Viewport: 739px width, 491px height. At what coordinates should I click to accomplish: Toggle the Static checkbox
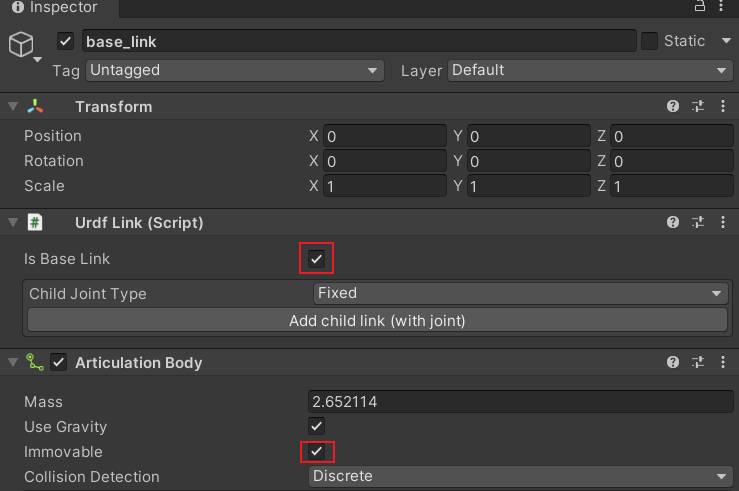click(x=649, y=41)
